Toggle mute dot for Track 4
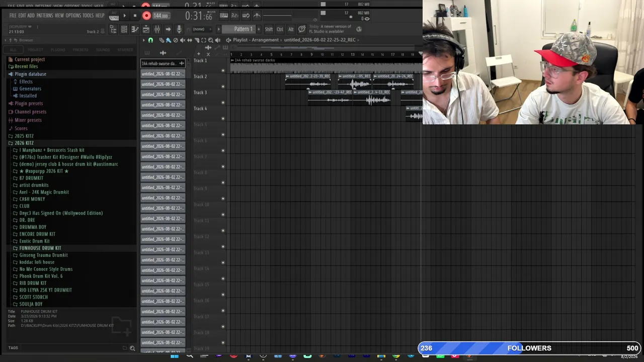644x362 pixels. click(x=223, y=119)
